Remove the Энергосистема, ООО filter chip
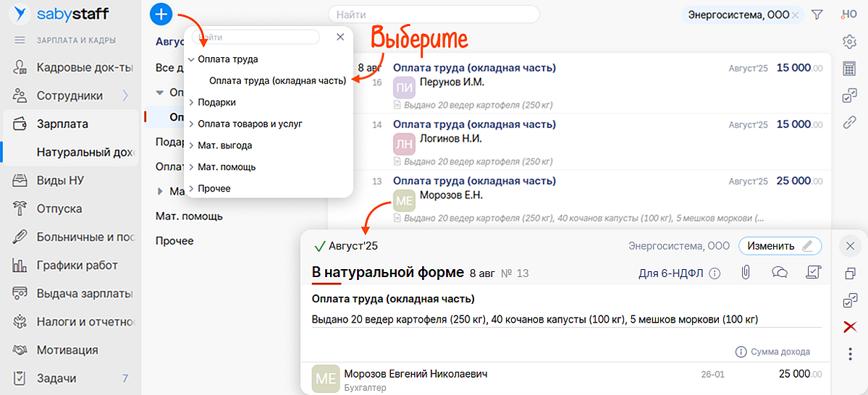The width and height of the screenshot is (868, 395). (795, 14)
